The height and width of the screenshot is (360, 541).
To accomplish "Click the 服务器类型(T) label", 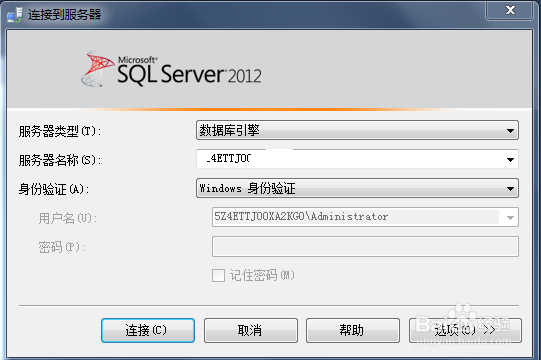I will 60,131.
